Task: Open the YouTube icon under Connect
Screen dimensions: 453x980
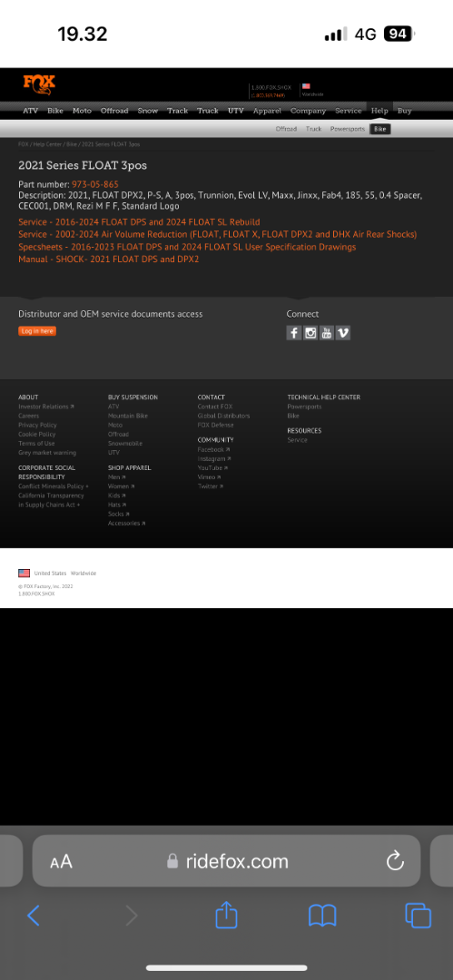Action: tap(327, 332)
